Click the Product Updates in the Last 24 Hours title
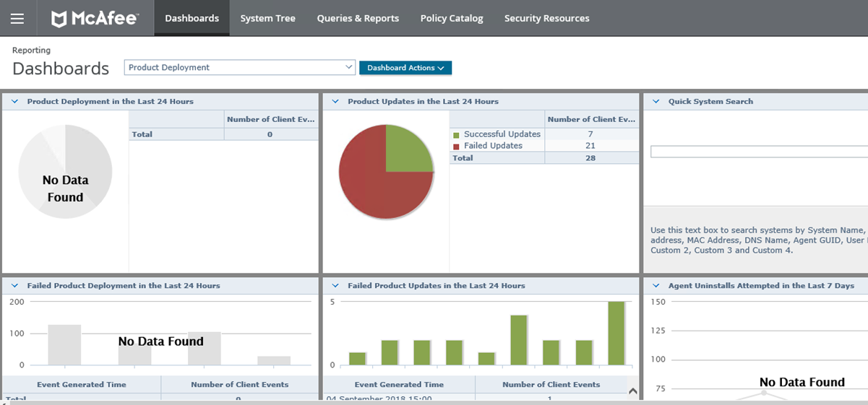 click(x=423, y=102)
